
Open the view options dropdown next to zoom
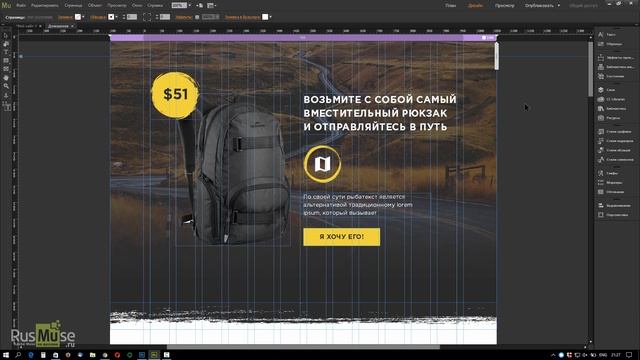point(211,6)
